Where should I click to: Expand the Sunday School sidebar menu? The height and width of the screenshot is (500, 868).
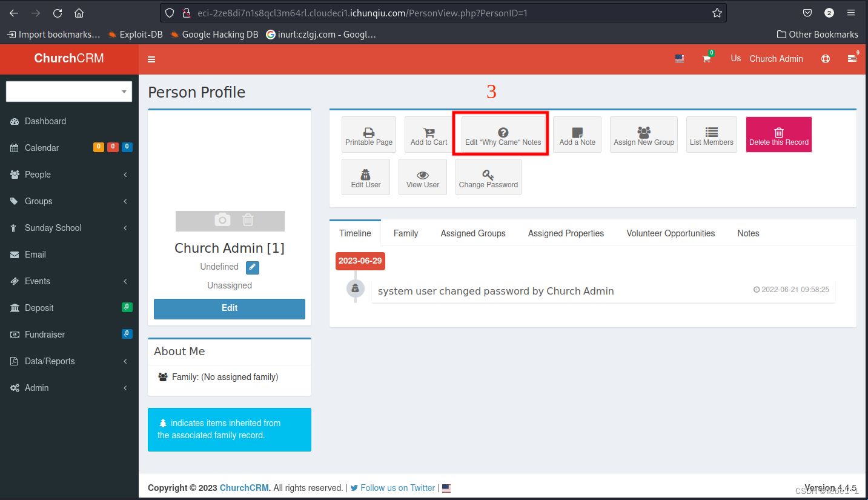(69, 228)
